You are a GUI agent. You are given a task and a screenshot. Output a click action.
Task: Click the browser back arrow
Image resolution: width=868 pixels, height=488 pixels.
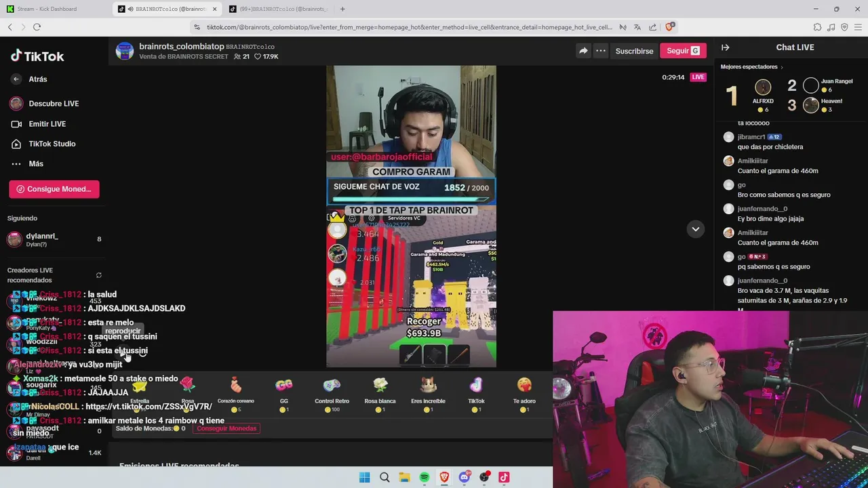pyautogui.click(x=9, y=27)
